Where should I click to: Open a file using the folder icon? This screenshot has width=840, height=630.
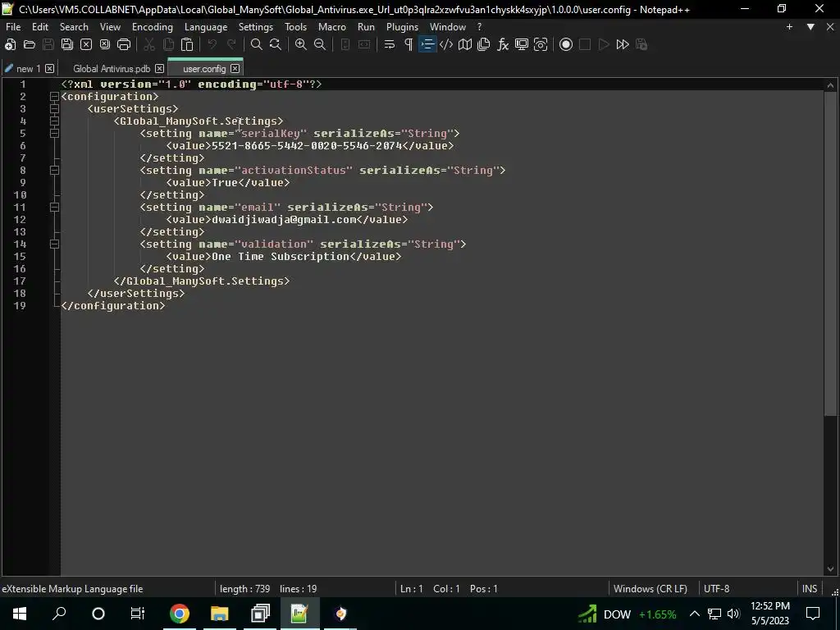[30, 44]
